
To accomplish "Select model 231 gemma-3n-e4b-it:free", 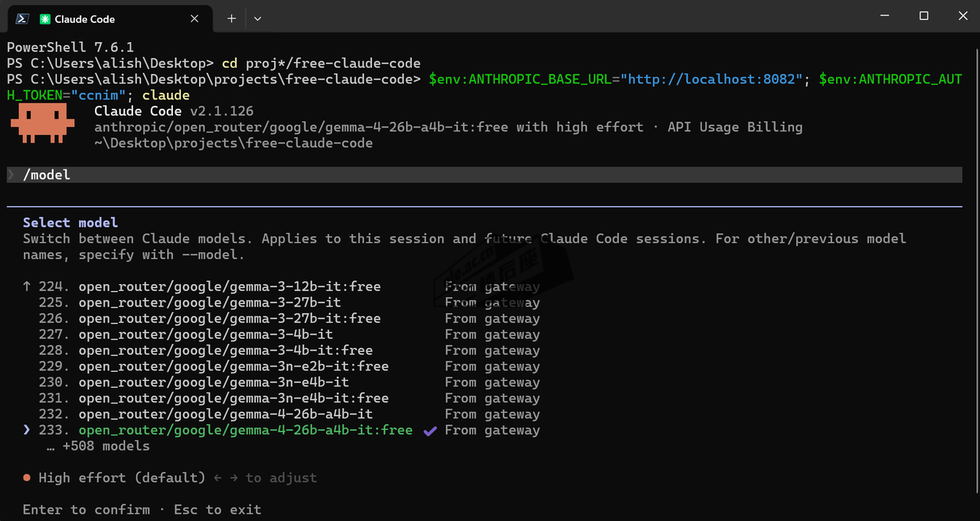I will [234, 398].
